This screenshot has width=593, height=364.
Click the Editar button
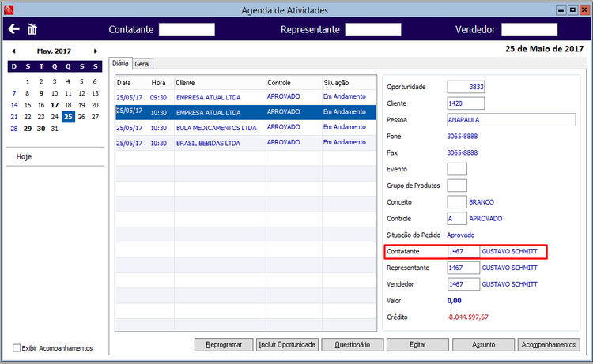(x=417, y=344)
